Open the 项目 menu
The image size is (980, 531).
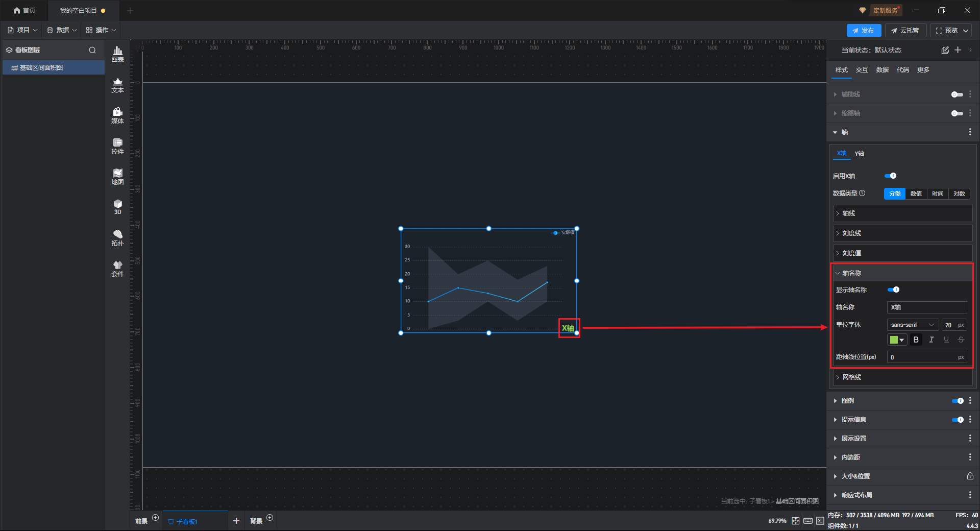22,30
